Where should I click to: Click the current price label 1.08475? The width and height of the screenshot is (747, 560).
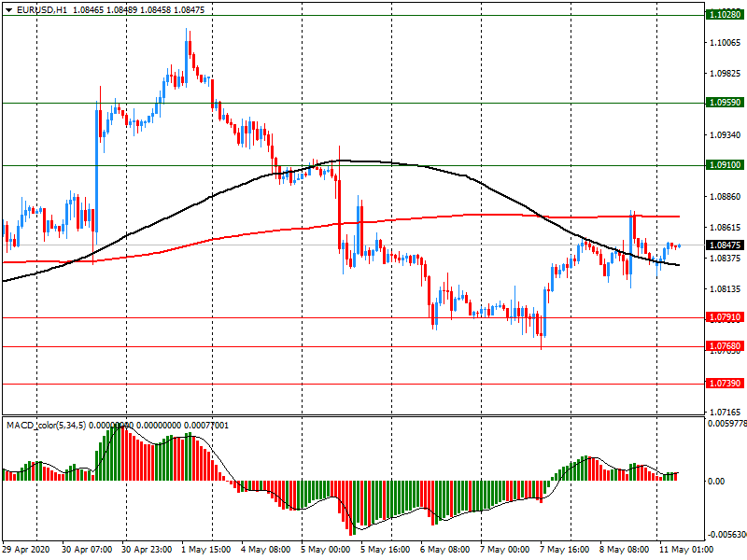[726, 245]
